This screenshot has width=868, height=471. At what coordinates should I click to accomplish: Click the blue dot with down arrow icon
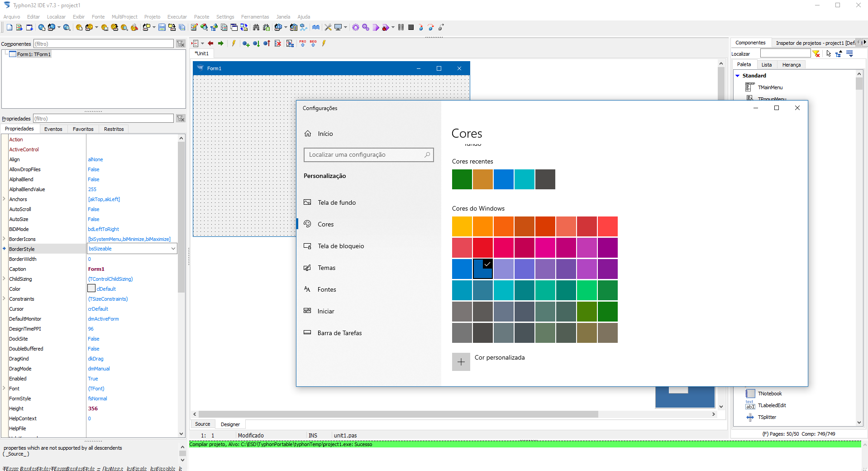point(256,43)
